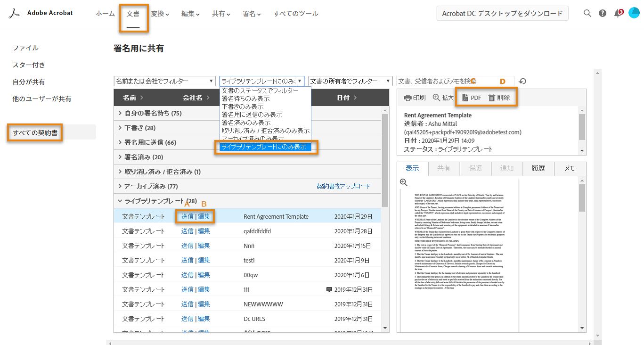Switch to the 表示 tab
644x345 pixels.
412,168
